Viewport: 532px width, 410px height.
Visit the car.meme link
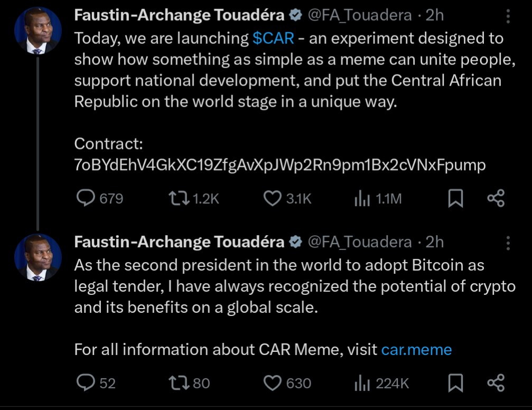[416, 350]
